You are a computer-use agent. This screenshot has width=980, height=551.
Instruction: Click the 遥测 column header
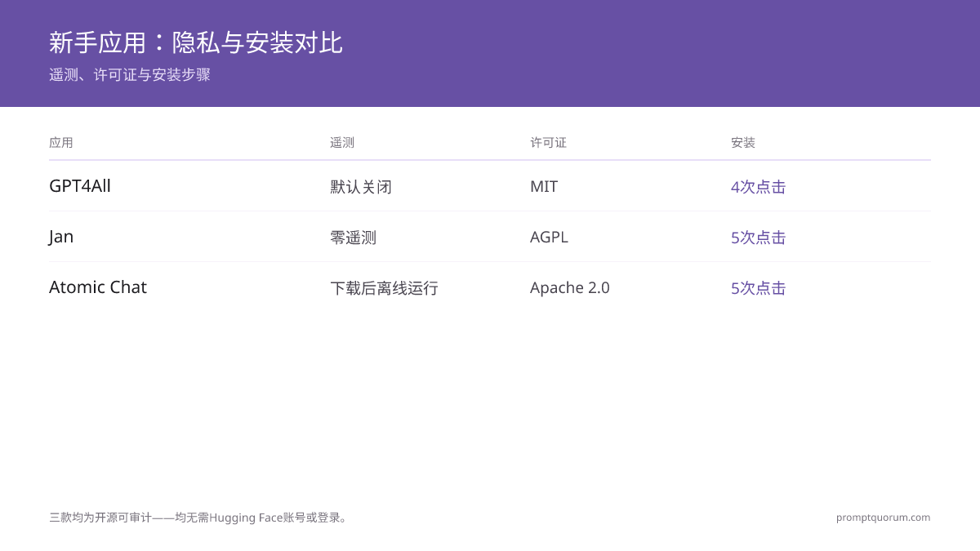point(342,143)
